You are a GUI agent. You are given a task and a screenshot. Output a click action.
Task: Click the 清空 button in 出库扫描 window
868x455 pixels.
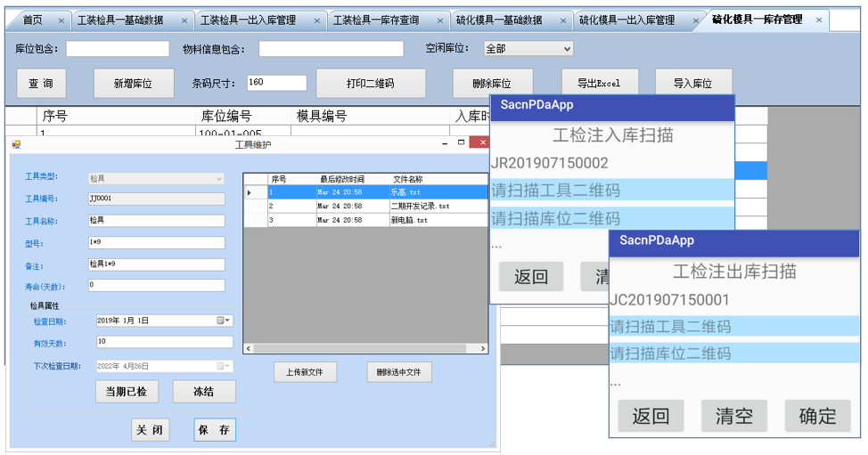734,416
